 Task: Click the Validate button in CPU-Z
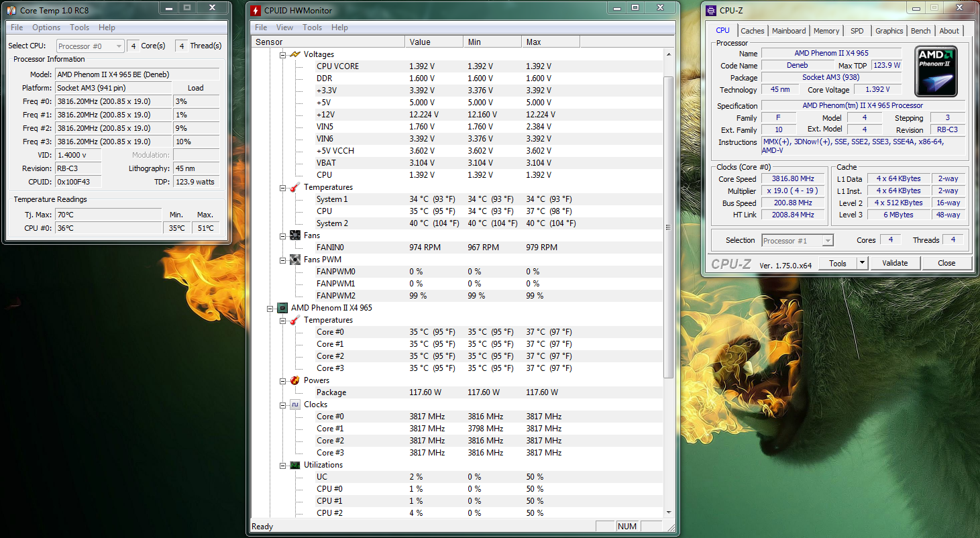click(895, 263)
